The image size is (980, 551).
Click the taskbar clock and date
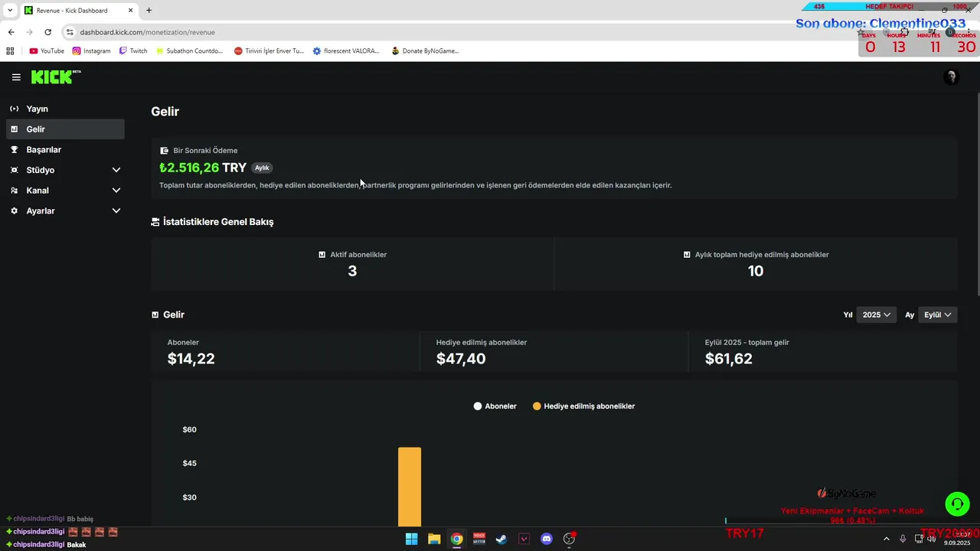coord(957,539)
